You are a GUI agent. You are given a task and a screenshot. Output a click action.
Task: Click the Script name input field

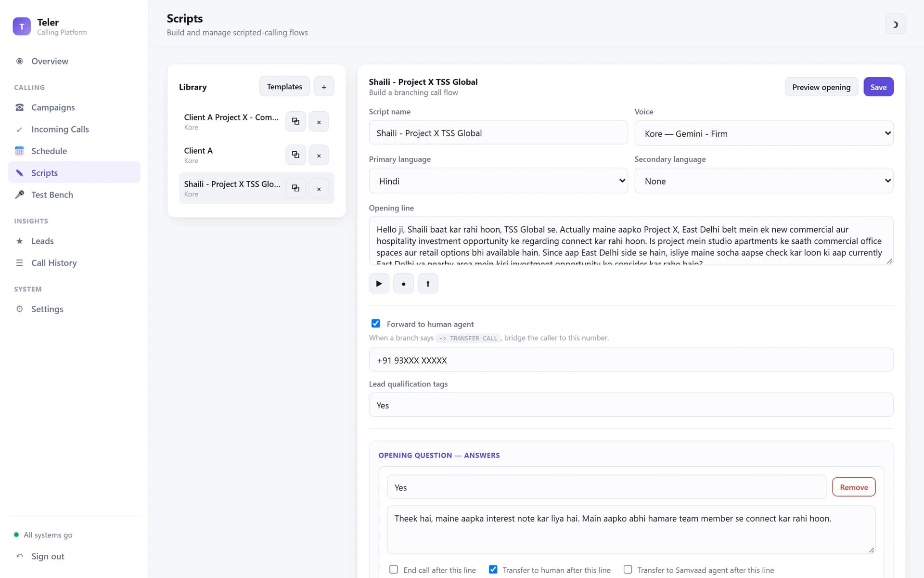[498, 133]
